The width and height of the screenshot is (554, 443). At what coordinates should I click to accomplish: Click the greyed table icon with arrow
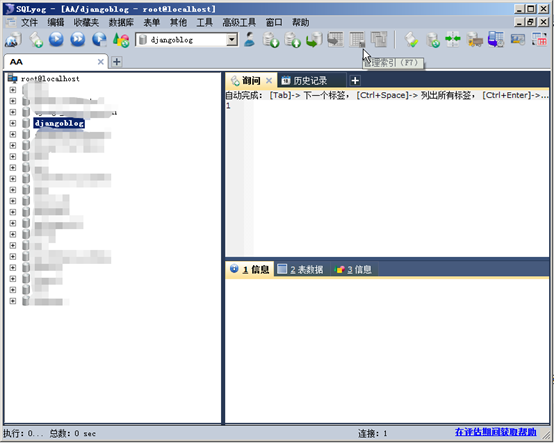(x=335, y=39)
